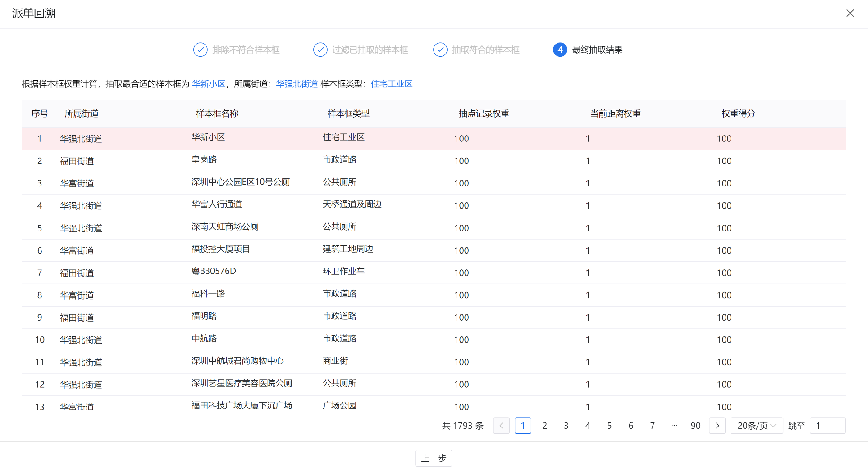Click the previous page left arrow
The image size is (868, 472).
[501, 426]
